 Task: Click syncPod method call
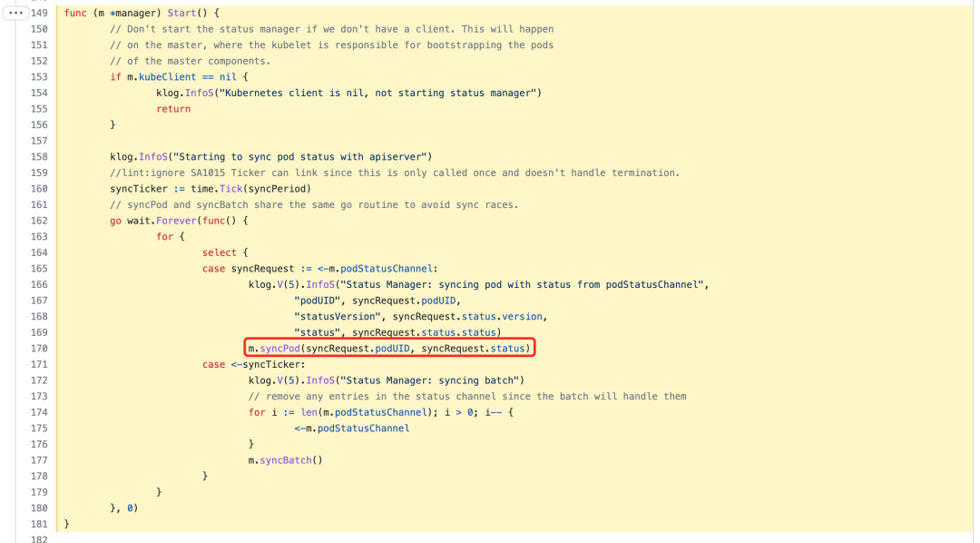point(280,349)
